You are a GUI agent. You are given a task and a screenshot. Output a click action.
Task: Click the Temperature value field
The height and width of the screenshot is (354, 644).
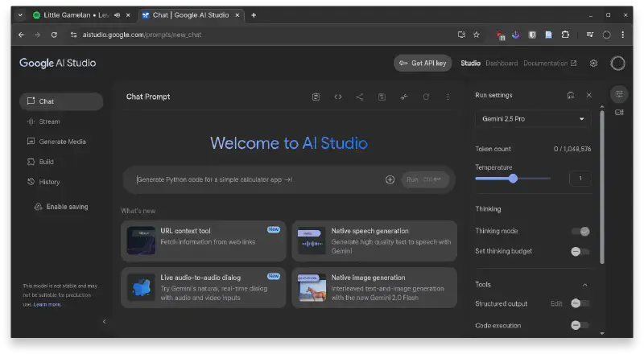580,179
